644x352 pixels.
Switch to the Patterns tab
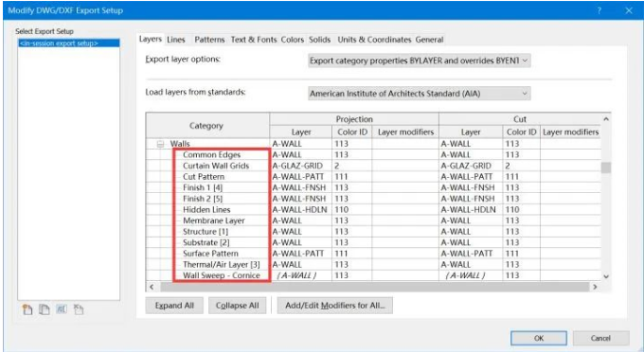coord(209,40)
